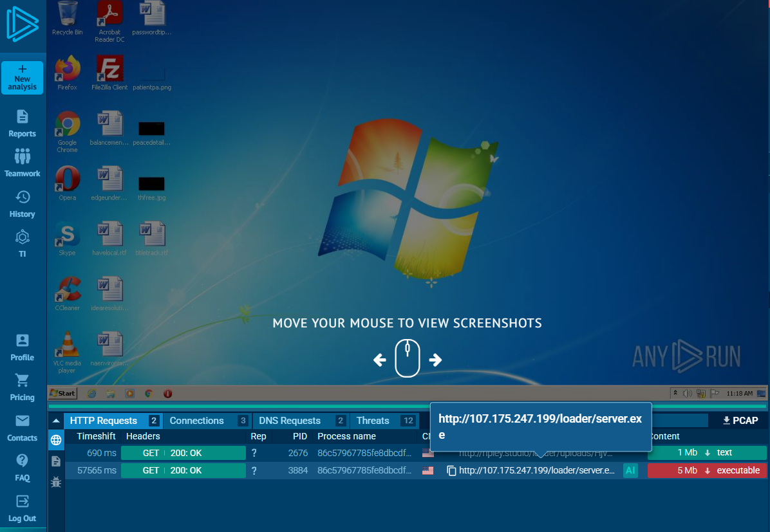
Task: Open the Contacts page
Action: click(22, 428)
